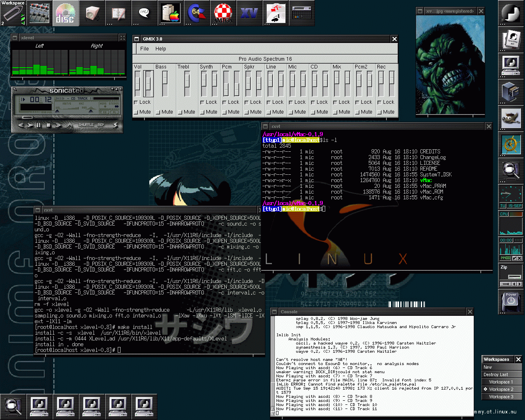Viewport: 525px width, 420px height.
Task: Launch the GIMP mascot icon
Action: click(x=511, y=119)
